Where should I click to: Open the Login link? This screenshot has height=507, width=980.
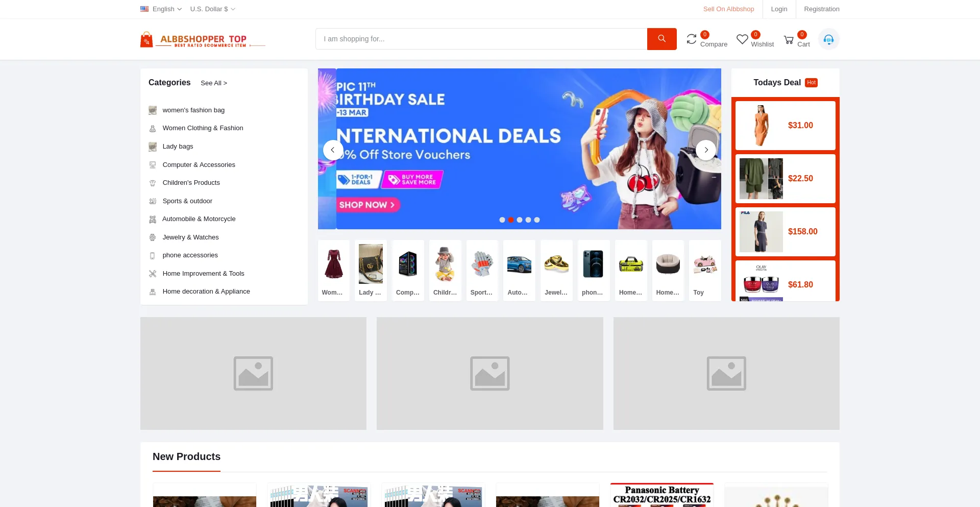click(779, 9)
